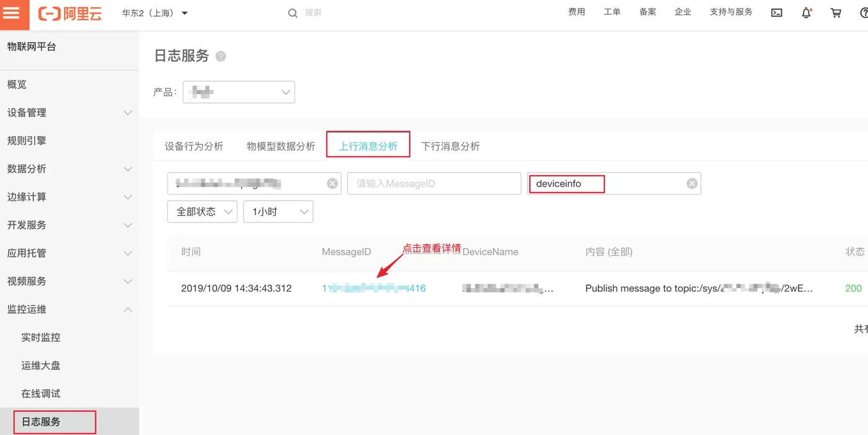Open 工单 in the top bar
This screenshot has height=435, width=868.
tap(612, 12)
